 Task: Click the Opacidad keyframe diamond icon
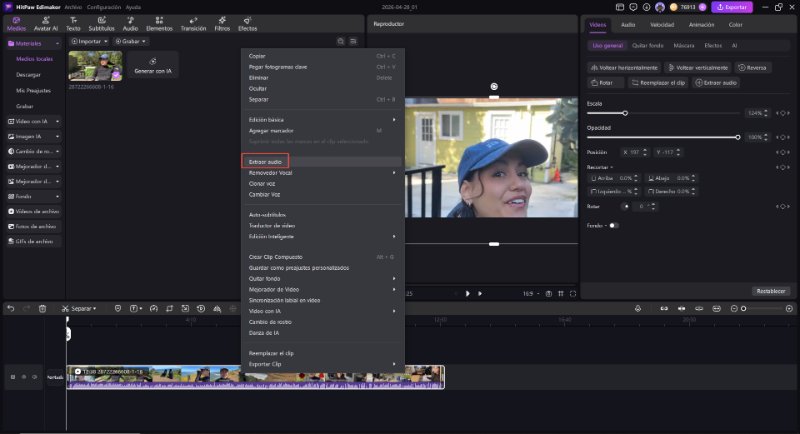783,138
